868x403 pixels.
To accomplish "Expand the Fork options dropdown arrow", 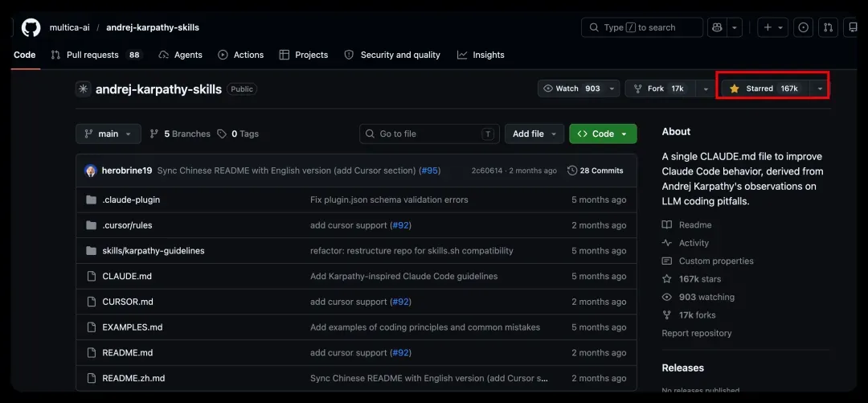I will click(706, 88).
